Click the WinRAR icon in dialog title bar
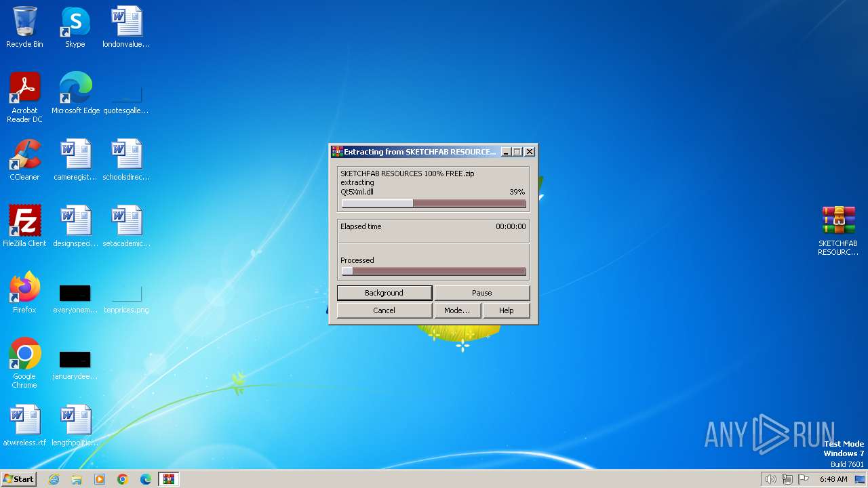868x488 pixels. (337, 152)
